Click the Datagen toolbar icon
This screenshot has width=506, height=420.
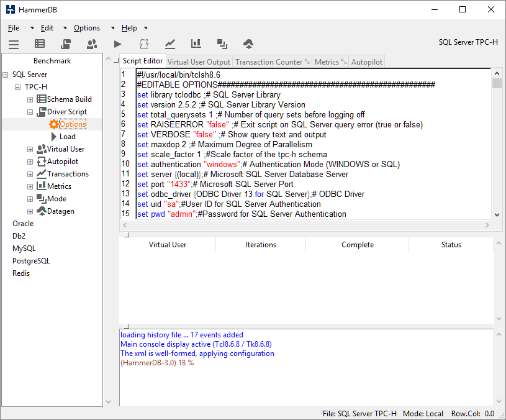coord(248,44)
